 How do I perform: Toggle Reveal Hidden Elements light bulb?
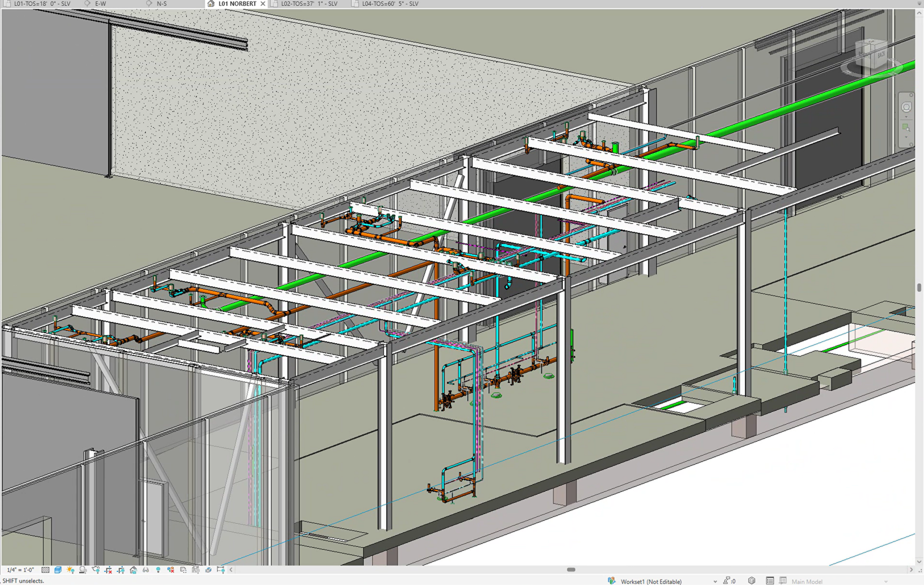pyautogui.click(x=158, y=569)
